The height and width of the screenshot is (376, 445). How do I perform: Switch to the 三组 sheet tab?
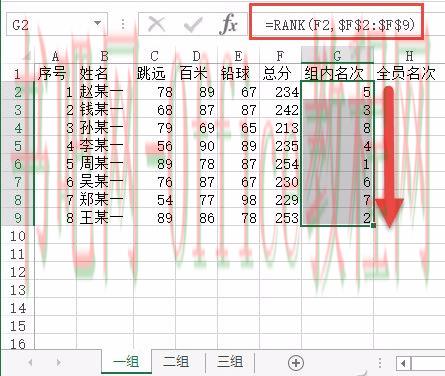(x=230, y=362)
